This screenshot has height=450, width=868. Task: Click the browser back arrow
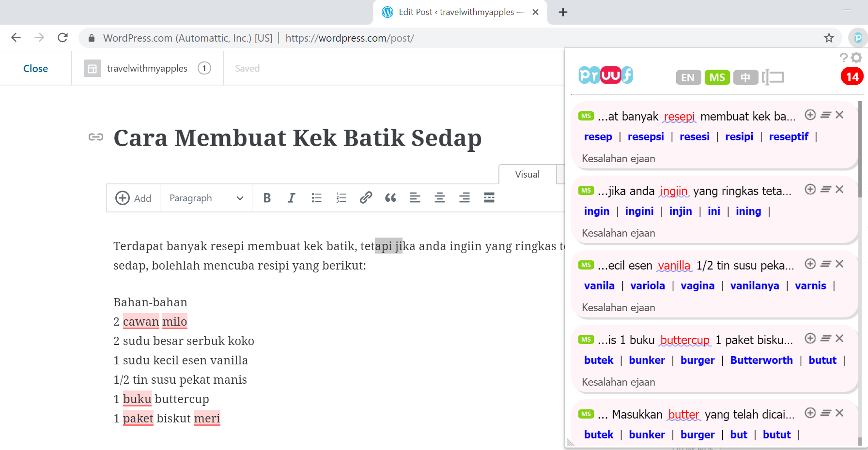pos(16,38)
